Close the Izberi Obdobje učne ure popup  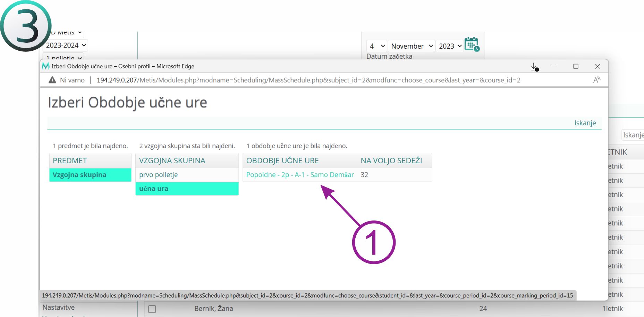click(x=597, y=66)
